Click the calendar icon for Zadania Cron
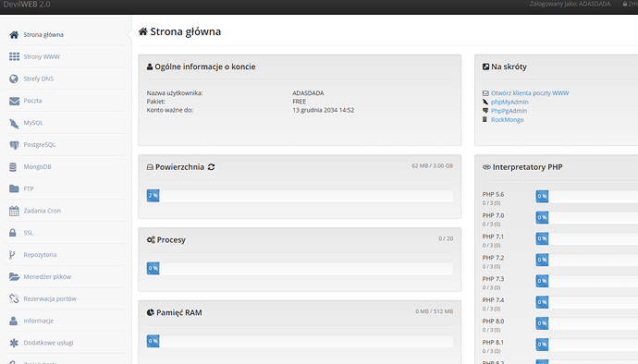 click(14, 211)
